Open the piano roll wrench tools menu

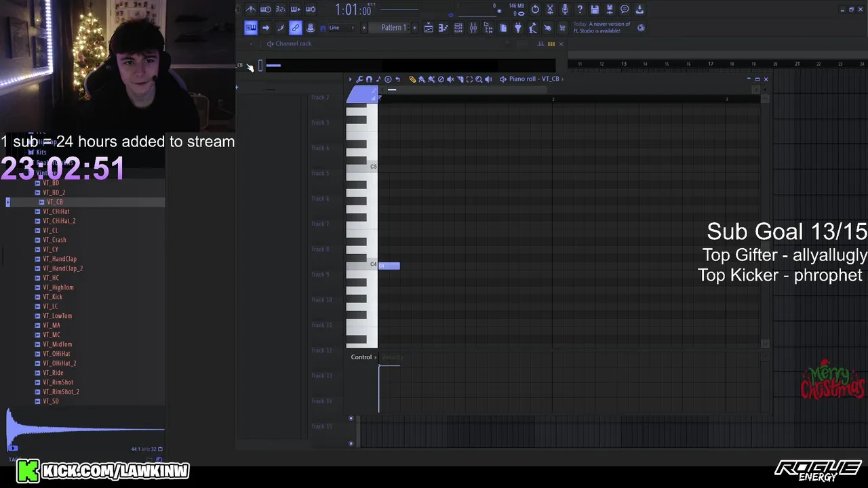click(x=360, y=79)
